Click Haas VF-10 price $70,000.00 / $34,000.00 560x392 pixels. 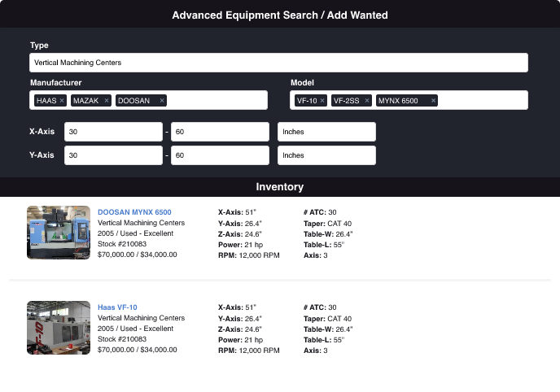137,350
